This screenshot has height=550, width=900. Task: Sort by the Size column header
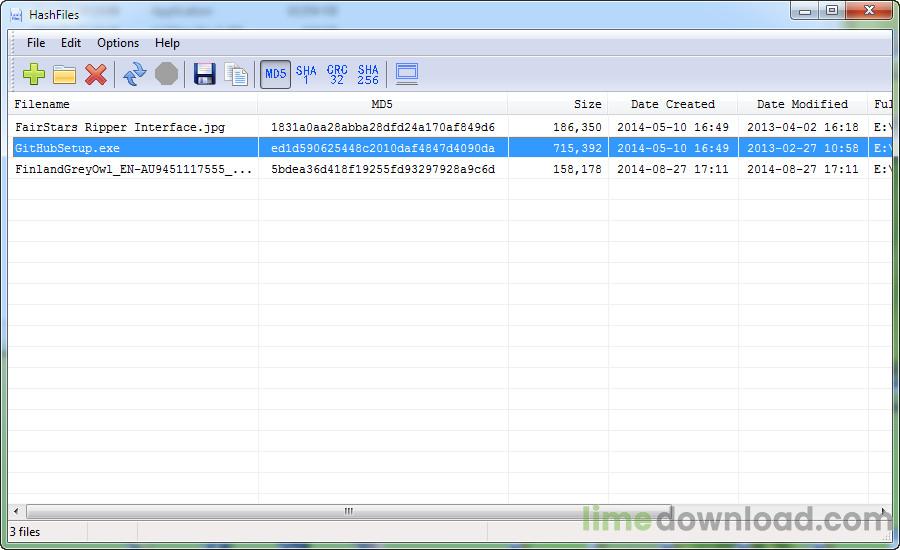click(x=558, y=104)
